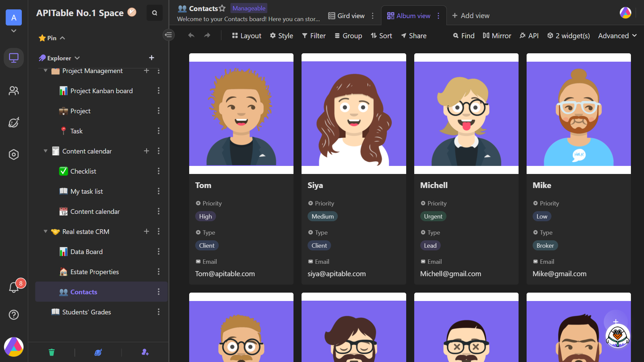This screenshot has width=644, height=362.
Task: Open the 2 widget(s) panel
Action: coord(569,36)
